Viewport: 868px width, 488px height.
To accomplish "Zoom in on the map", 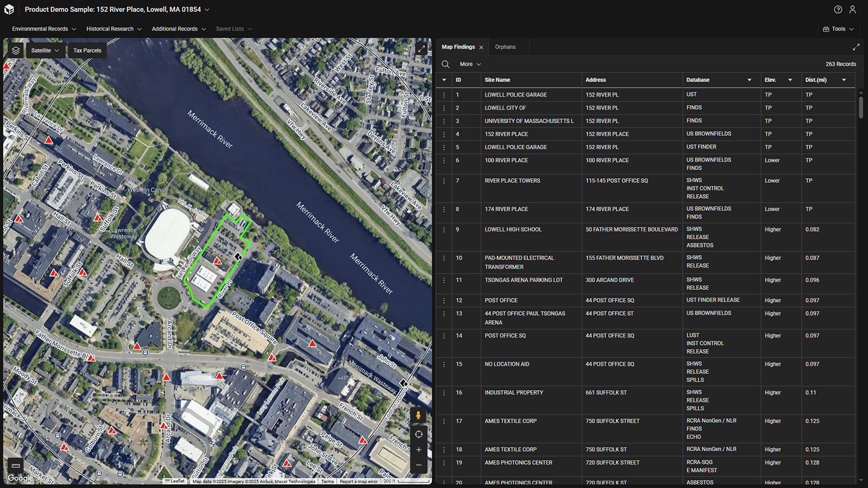I will click(418, 449).
